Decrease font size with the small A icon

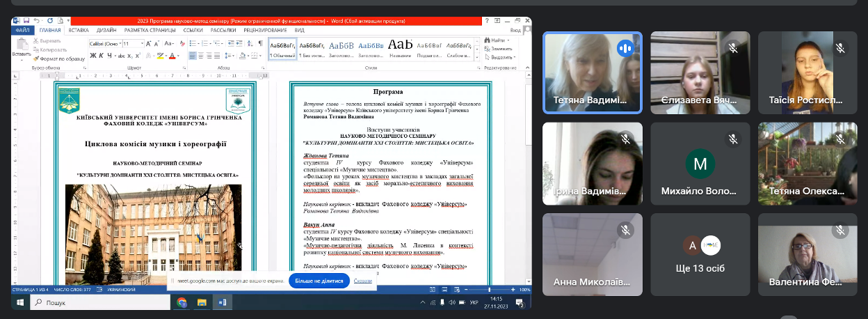tap(156, 43)
